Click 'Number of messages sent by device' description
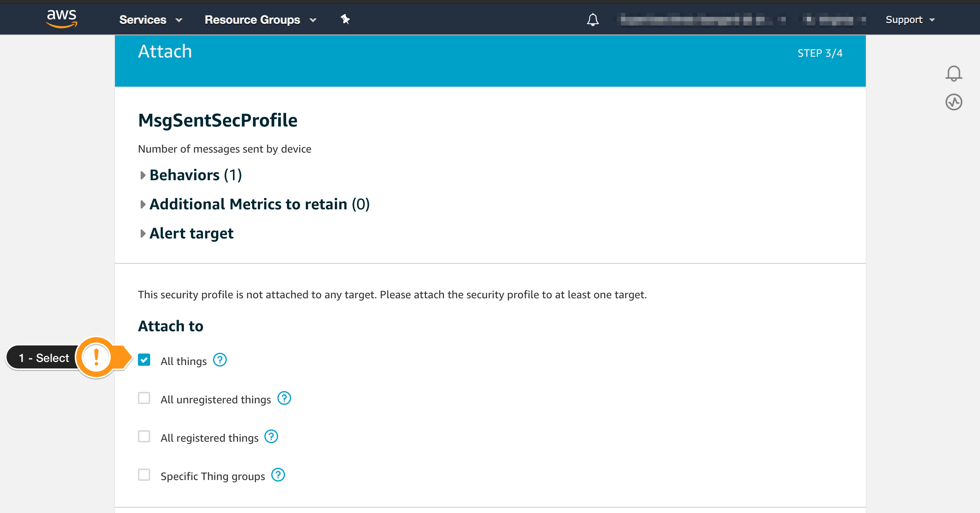The width and height of the screenshot is (980, 513). pyautogui.click(x=225, y=149)
